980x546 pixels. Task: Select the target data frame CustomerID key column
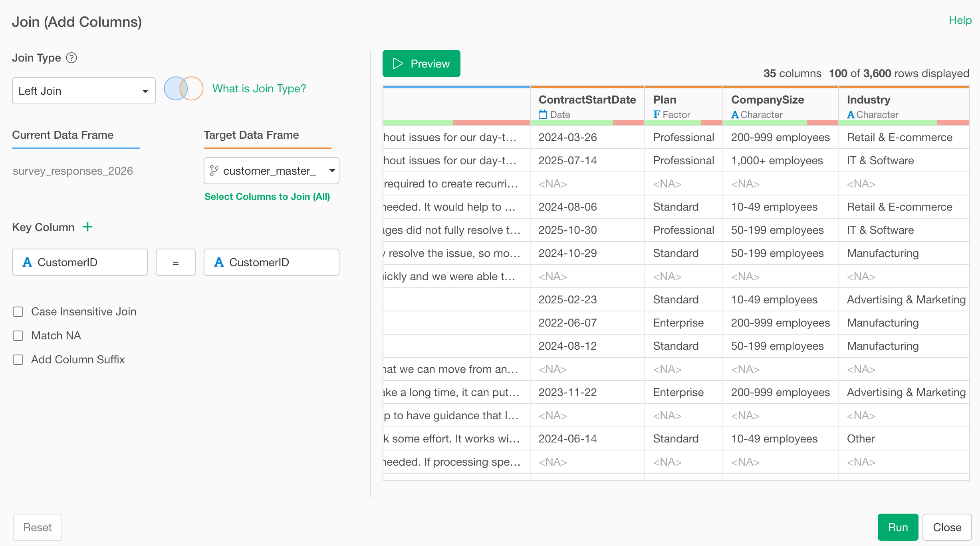point(272,262)
